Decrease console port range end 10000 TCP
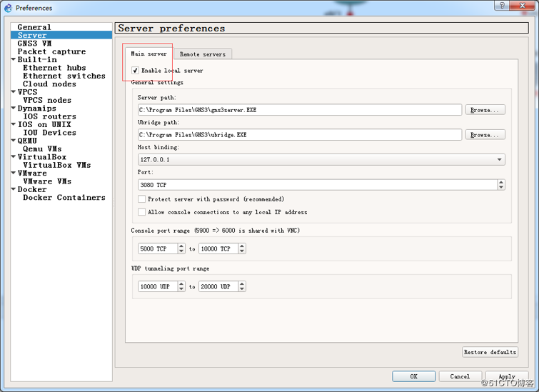The image size is (539, 392). pos(242,251)
